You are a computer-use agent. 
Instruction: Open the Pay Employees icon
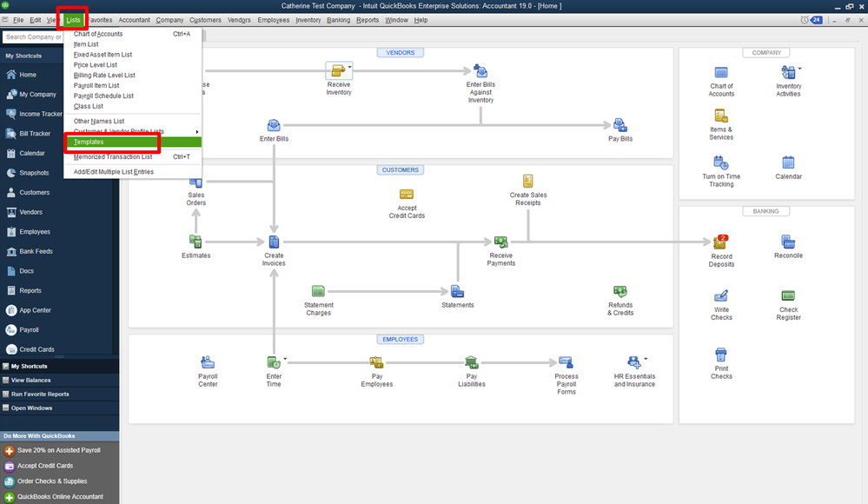(x=376, y=362)
